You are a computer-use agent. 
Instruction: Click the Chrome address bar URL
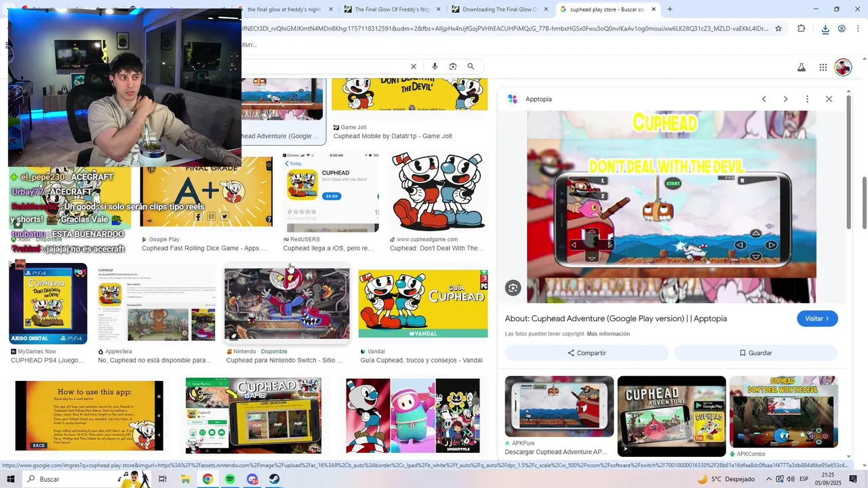click(505, 28)
